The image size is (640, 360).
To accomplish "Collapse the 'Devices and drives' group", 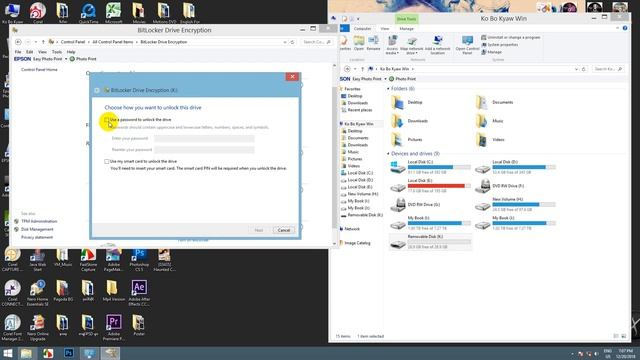I will click(388, 154).
